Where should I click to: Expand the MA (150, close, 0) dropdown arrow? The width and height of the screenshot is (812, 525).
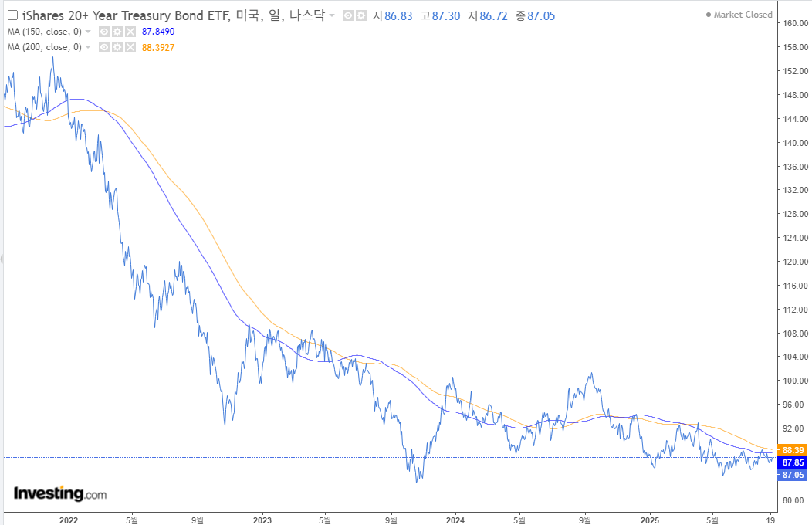click(x=88, y=32)
